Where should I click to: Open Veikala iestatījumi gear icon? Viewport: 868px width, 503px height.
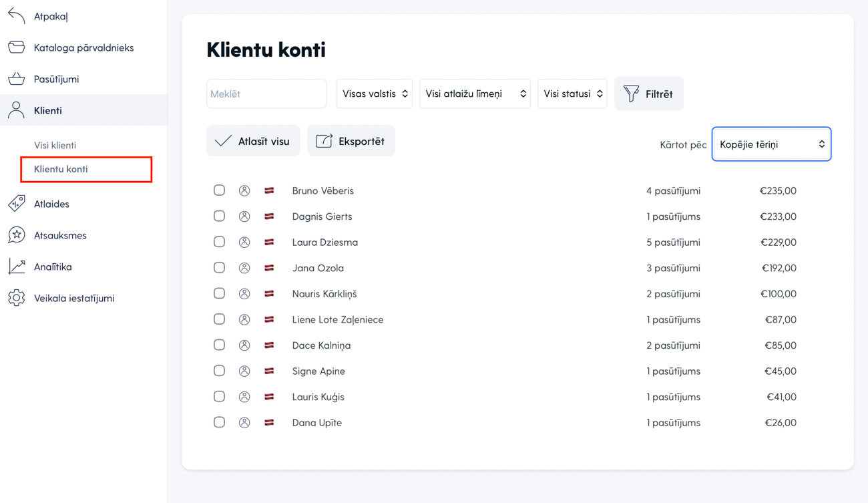tap(17, 298)
